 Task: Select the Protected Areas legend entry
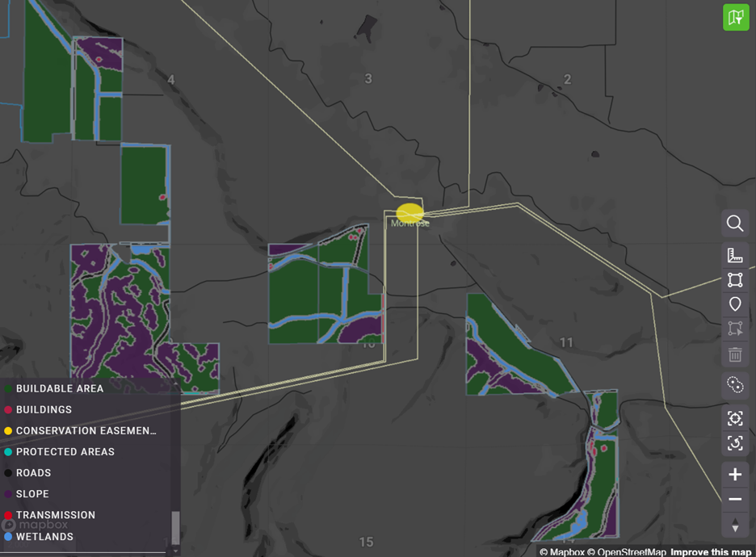click(x=65, y=452)
